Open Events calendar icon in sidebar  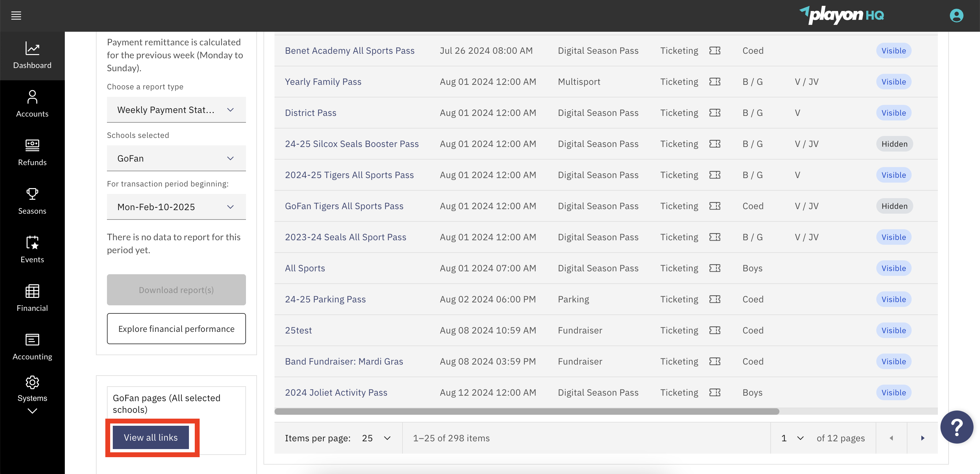pos(32,243)
